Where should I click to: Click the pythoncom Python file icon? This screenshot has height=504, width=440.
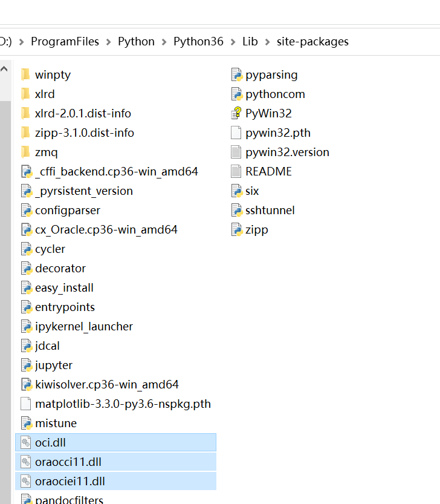tap(237, 94)
